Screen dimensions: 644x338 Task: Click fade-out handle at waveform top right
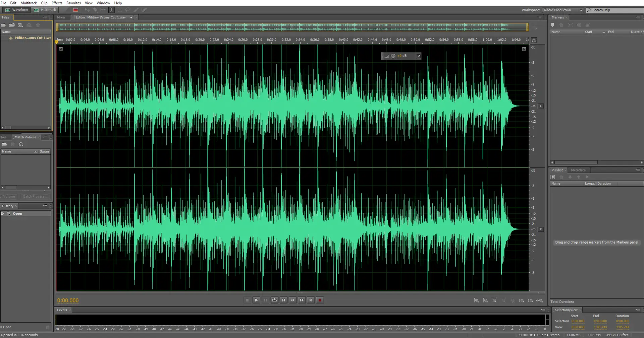point(524,49)
